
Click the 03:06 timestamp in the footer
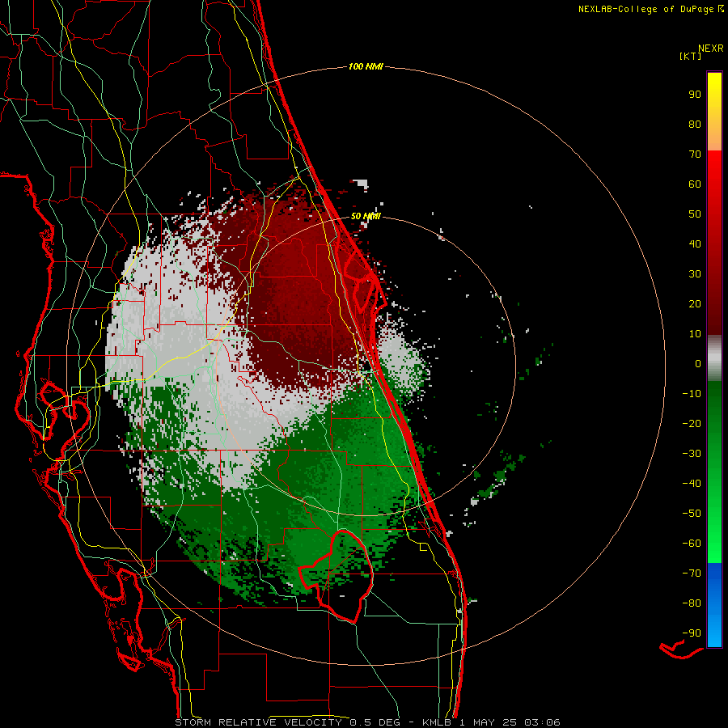tap(542, 722)
